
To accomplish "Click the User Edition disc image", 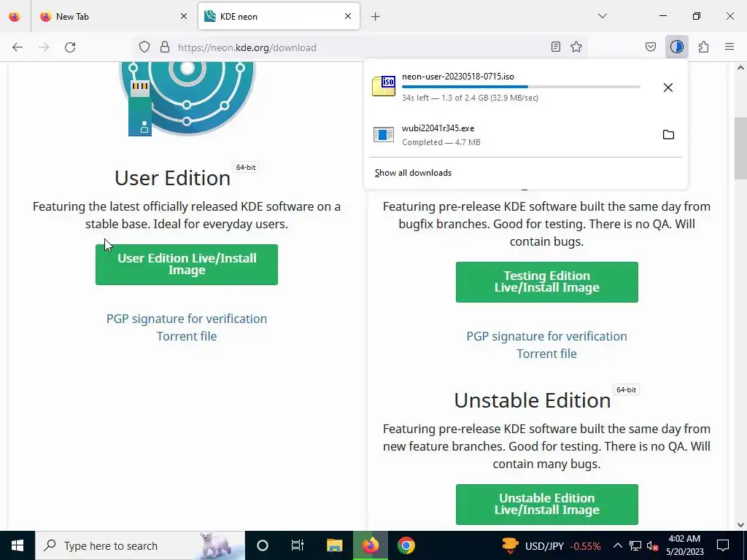I will tap(187, 98).
